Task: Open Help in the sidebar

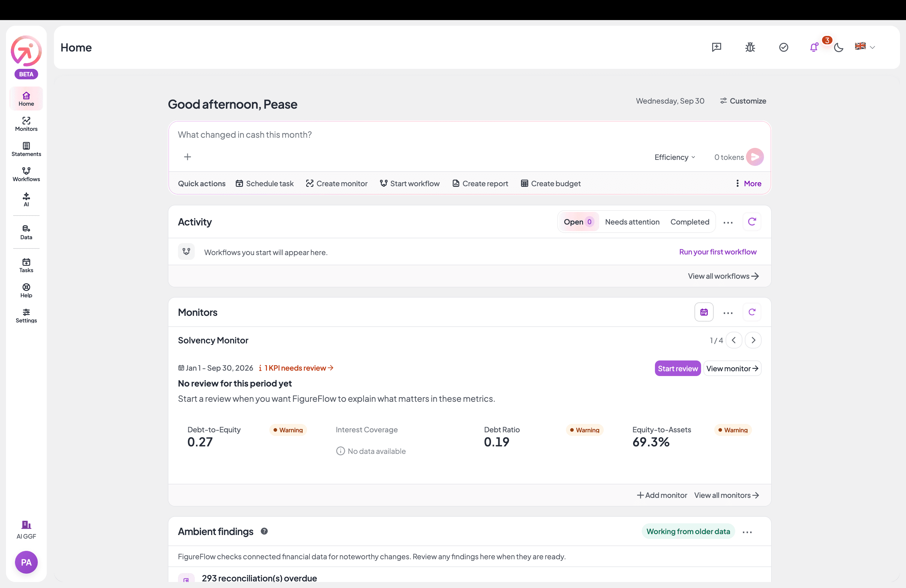Action: [26, 291]
